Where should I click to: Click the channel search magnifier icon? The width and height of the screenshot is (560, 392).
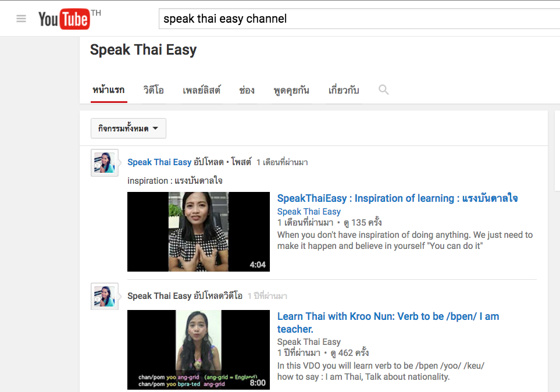[384, 90]
